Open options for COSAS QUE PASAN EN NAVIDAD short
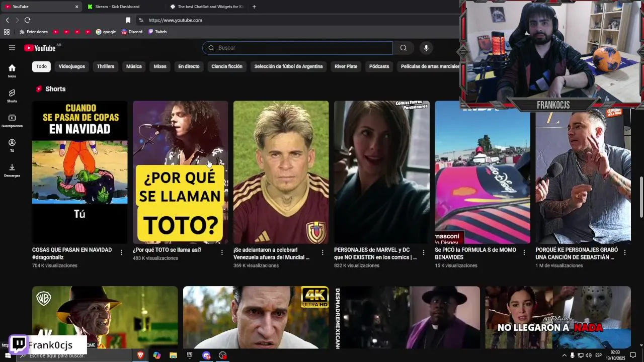Screen dimensions: 644x362 [x=121, y=252]
